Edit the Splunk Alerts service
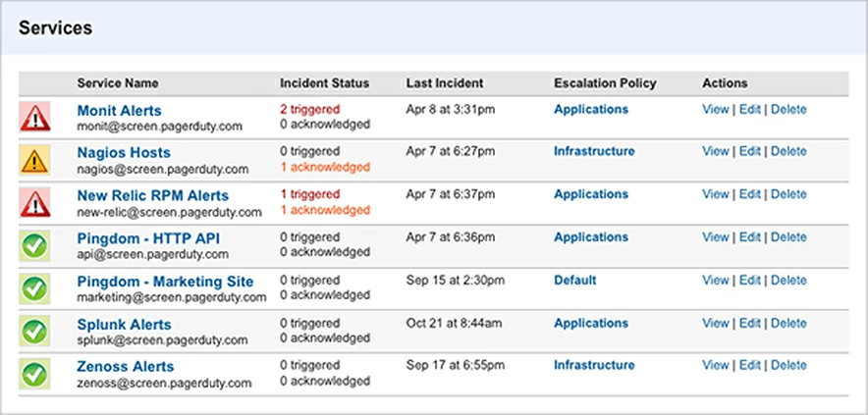The width and height of the screenshot is (868, 415). click(x=750, y=323)
